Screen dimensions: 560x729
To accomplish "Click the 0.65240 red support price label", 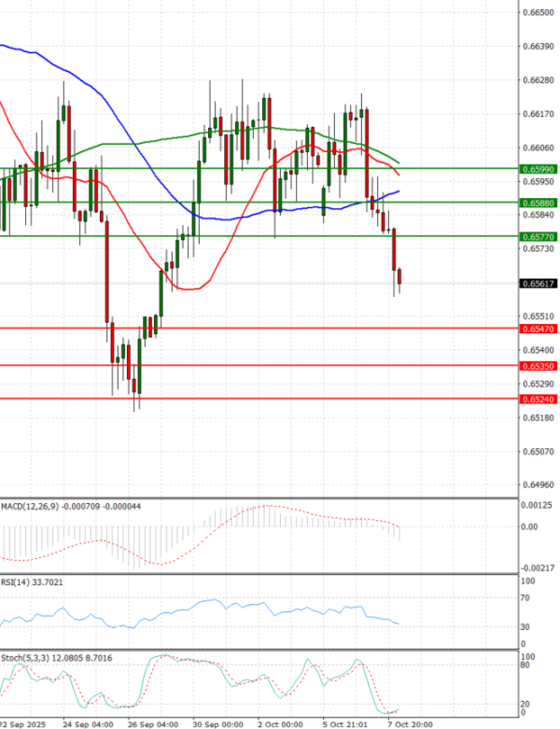I will [x=537, y=400].
